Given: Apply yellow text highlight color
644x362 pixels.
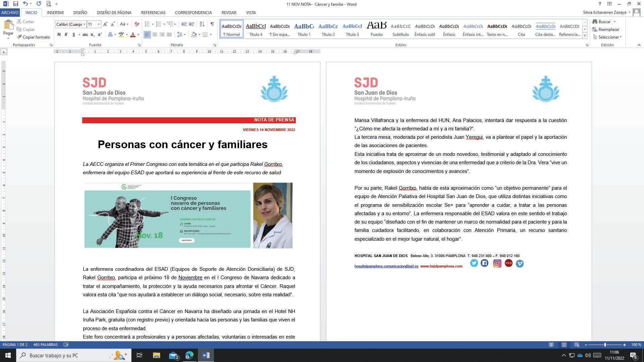Looking at the screenshot, I should [121, 35].
